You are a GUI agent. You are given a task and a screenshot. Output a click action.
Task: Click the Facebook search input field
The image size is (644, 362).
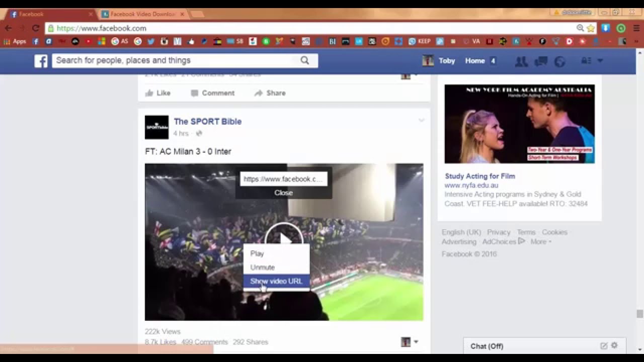174,60
